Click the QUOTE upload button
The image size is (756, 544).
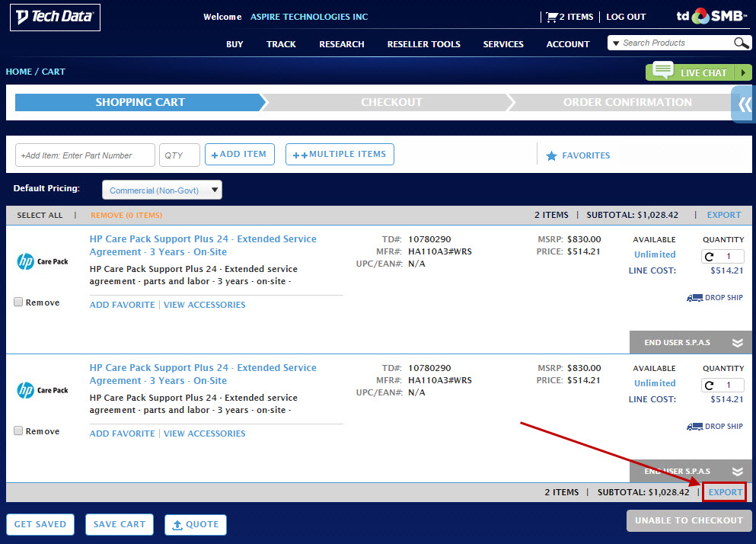[195, 525]
